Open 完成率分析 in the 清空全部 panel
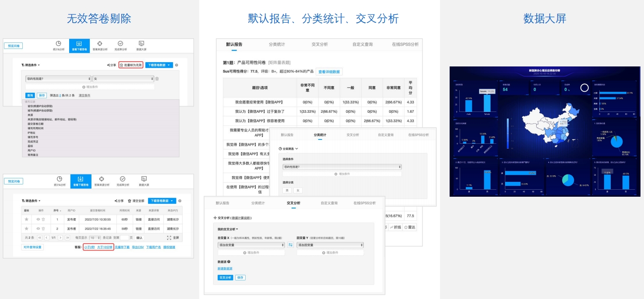The image size is (644, 299). [x=123, y=181]
